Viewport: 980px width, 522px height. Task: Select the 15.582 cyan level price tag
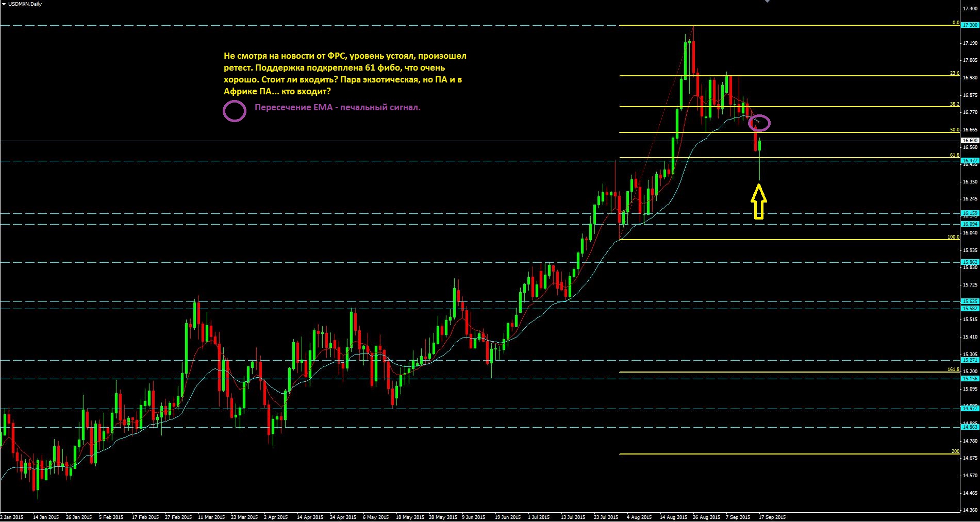[970, 309]
